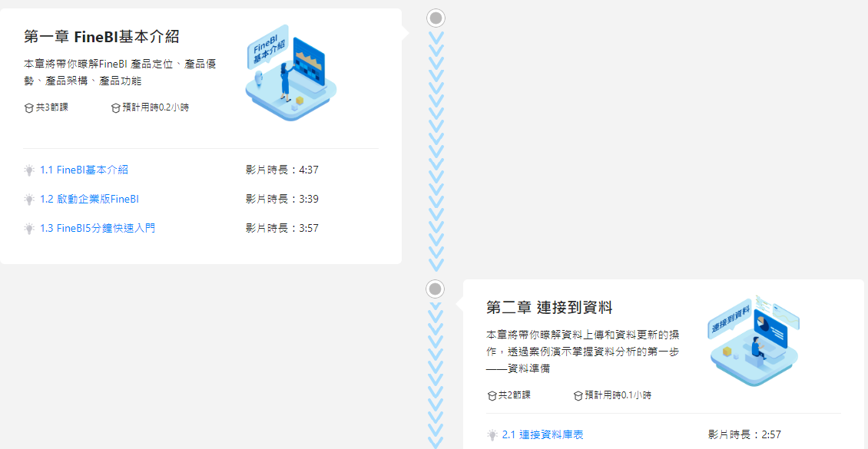Viewport: 868px width, 449px height.
Task: Click the duration text 影片時長：3:39
Action: (283, 199)
